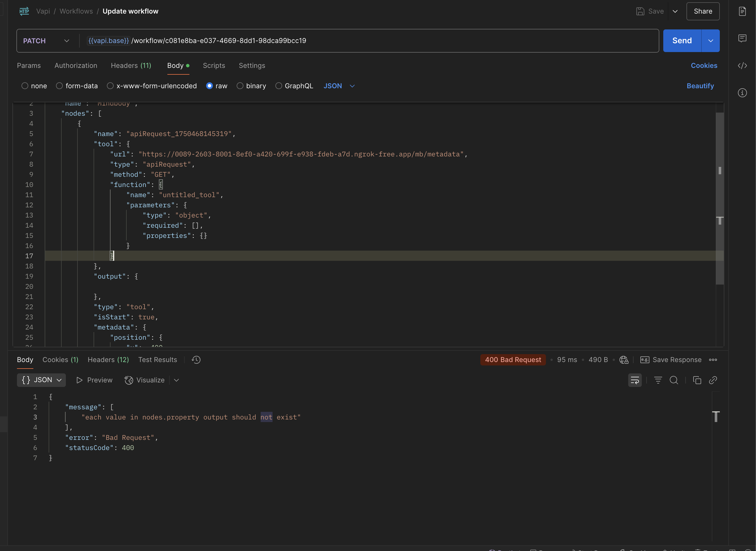Click the Beautify link
This screenshot has height=551, width=756.
[x=700, y=86]
